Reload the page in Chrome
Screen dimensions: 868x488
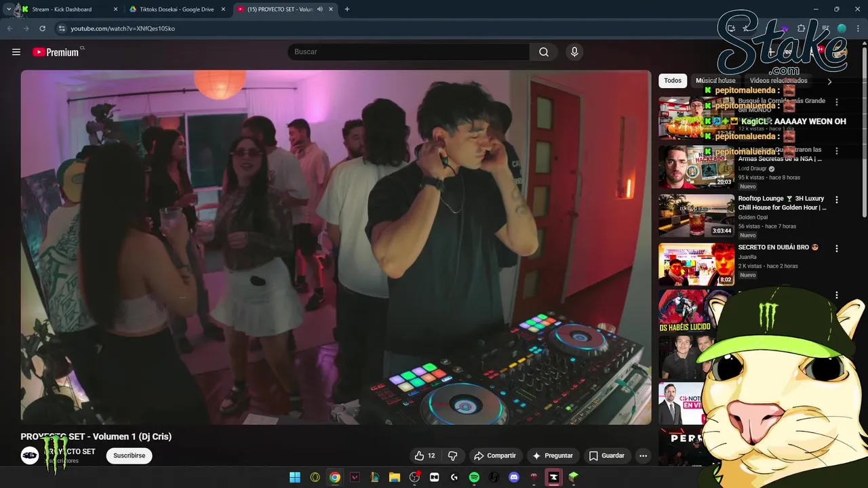(42, 28)
